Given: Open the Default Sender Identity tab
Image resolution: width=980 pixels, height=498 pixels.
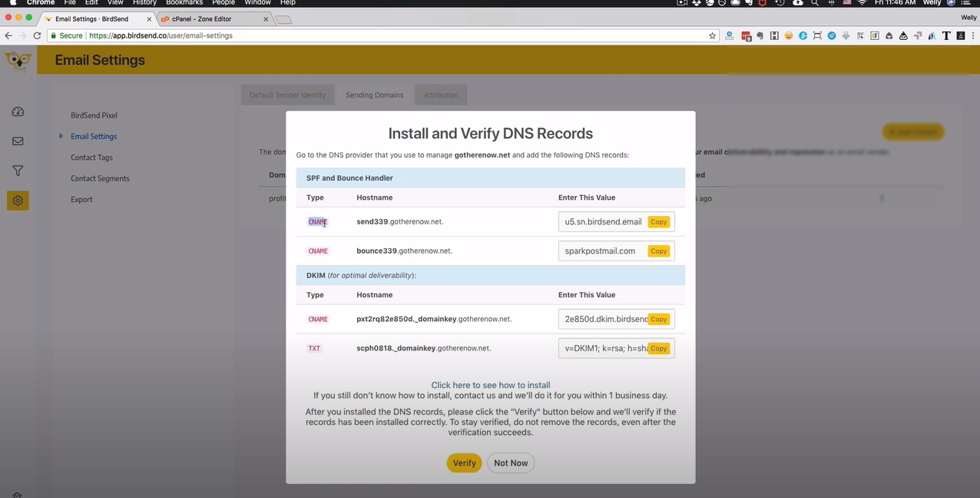Looking at the screenshot, I should (287, 95).
